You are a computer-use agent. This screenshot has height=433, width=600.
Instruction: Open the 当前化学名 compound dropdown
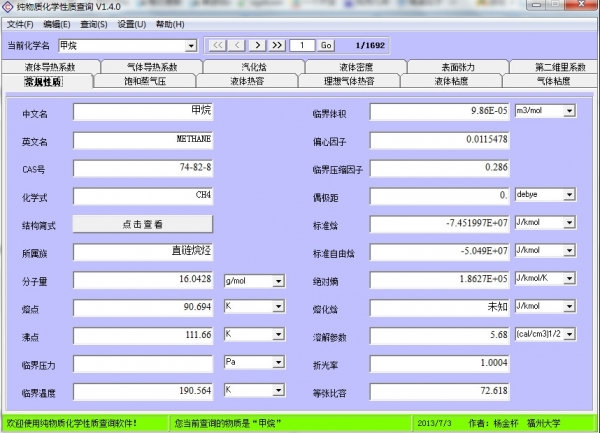click(191, 46)
